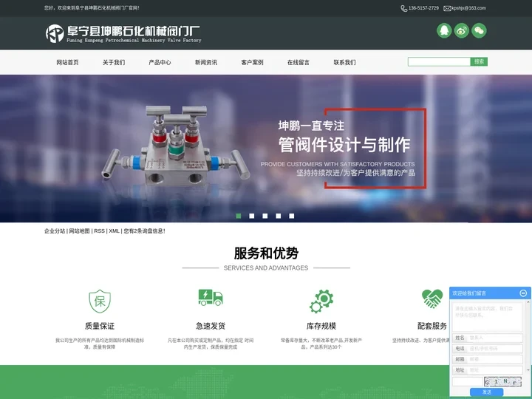Open the RSS feed link

click(100, 231)
